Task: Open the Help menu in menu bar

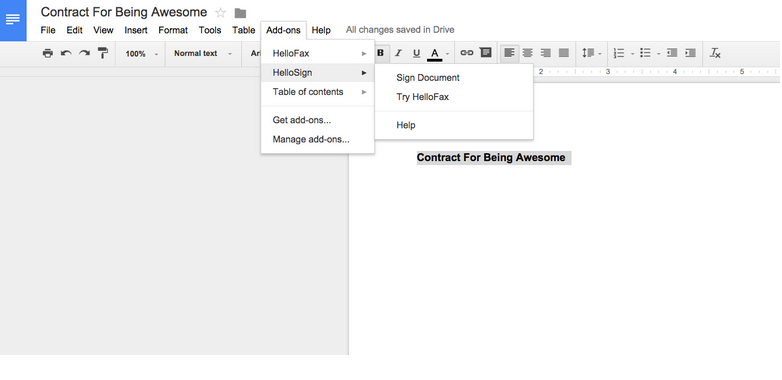Action: click(321, 30)
